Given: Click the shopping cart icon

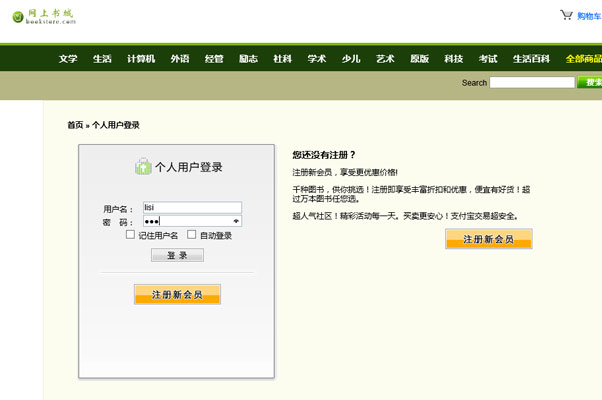Looking at the screenshot, I should (566, 15).
